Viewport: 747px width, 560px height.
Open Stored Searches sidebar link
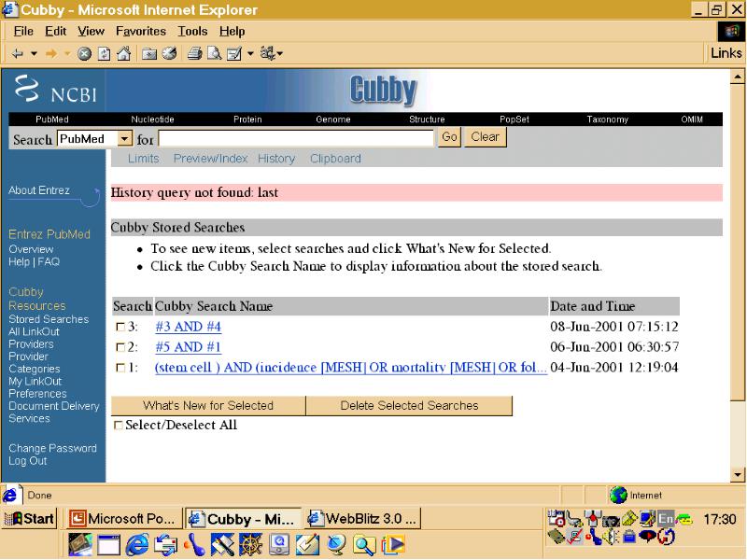click(x=49, y=319)
